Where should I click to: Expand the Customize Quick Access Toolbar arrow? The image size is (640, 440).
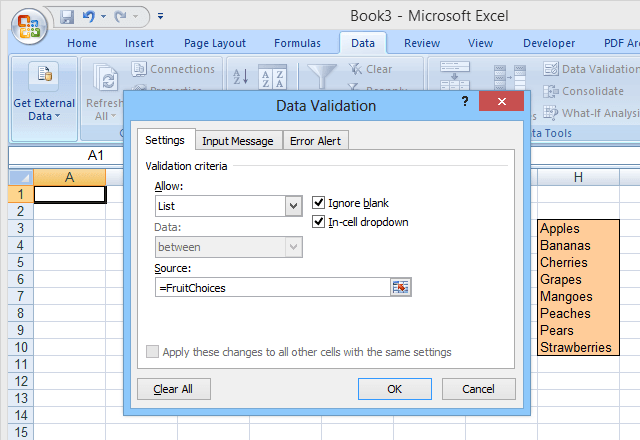pos(161,17)
